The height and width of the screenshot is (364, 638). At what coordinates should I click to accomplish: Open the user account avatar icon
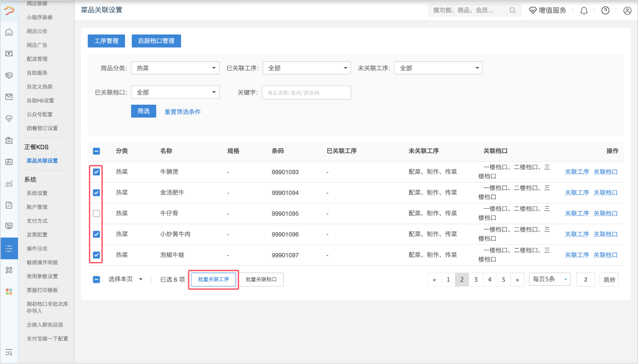(x=627, y=11)
